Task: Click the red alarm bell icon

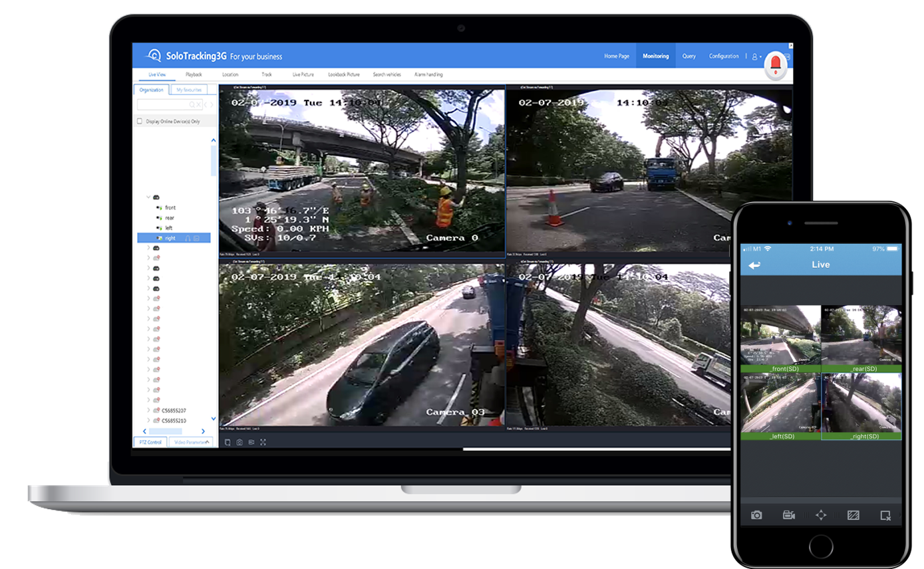Action: (x=775, y=64)
